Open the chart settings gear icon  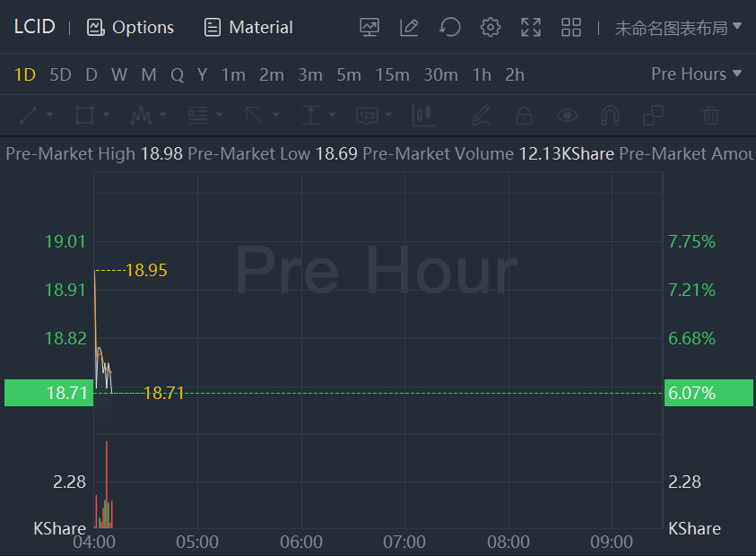tap(490, 27)
